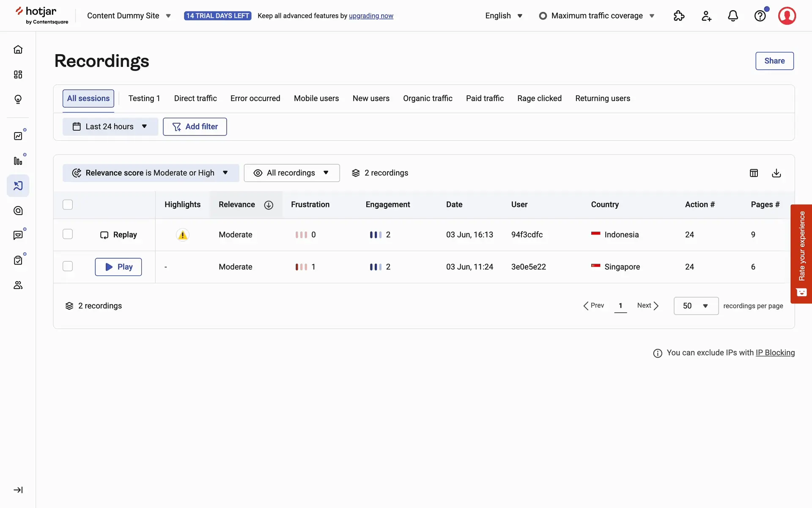Toggle the select-all recordings checkbox

[68, 204]
